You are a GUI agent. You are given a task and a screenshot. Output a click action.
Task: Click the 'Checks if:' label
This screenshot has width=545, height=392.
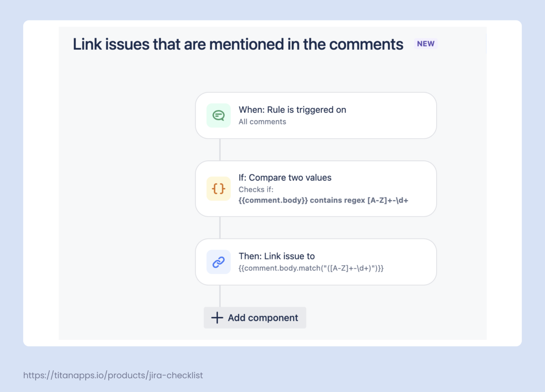256,189
